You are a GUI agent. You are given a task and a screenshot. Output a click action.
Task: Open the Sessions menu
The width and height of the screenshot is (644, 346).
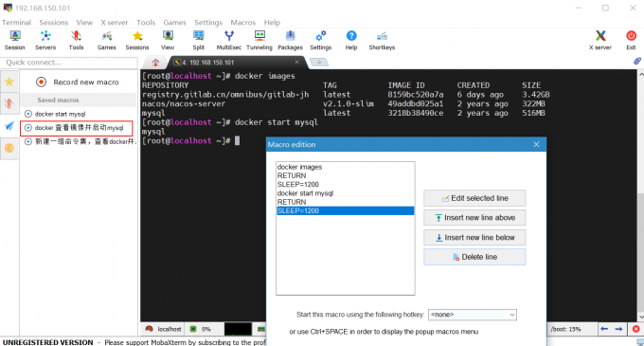[x=54, y=22]
